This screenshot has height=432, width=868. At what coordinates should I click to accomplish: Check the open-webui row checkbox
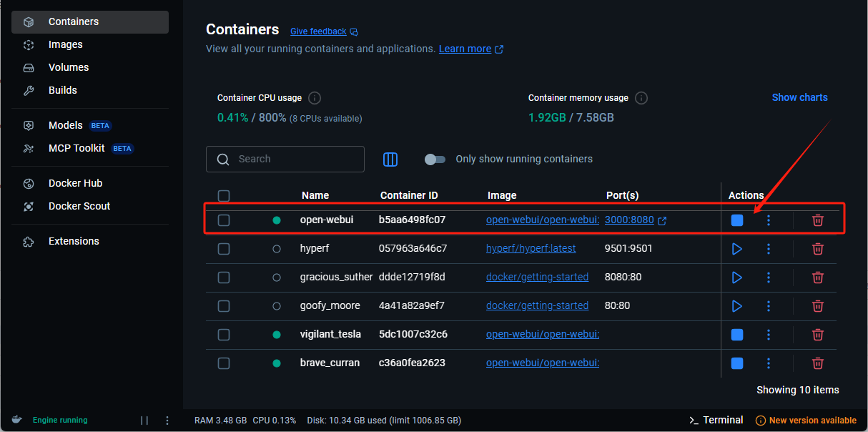tap(224, 220)
